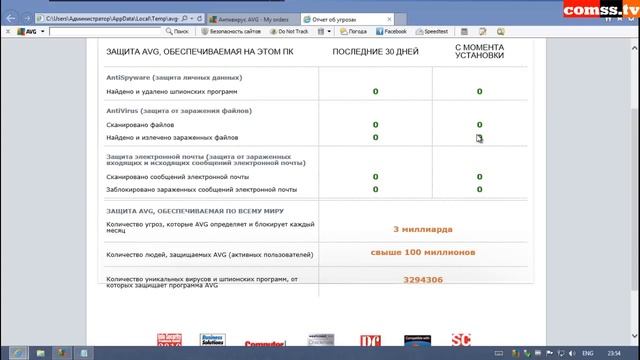Go back with the browser back arrow

[11, 18]
